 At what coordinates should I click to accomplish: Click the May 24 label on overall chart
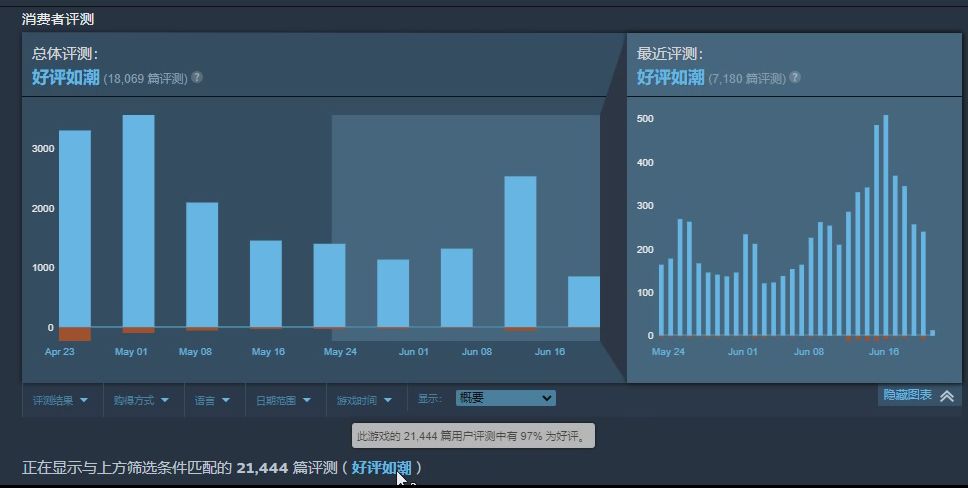click(x=340, y=351)
